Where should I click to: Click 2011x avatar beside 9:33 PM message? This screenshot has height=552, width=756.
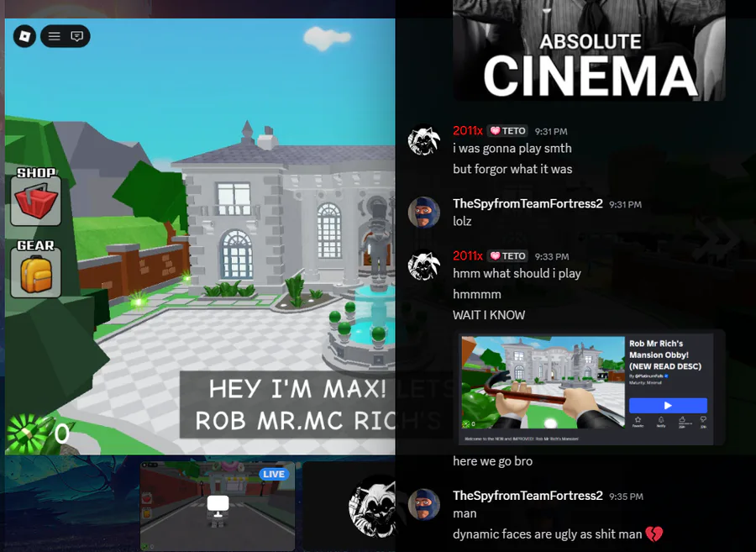pos(424,265)
